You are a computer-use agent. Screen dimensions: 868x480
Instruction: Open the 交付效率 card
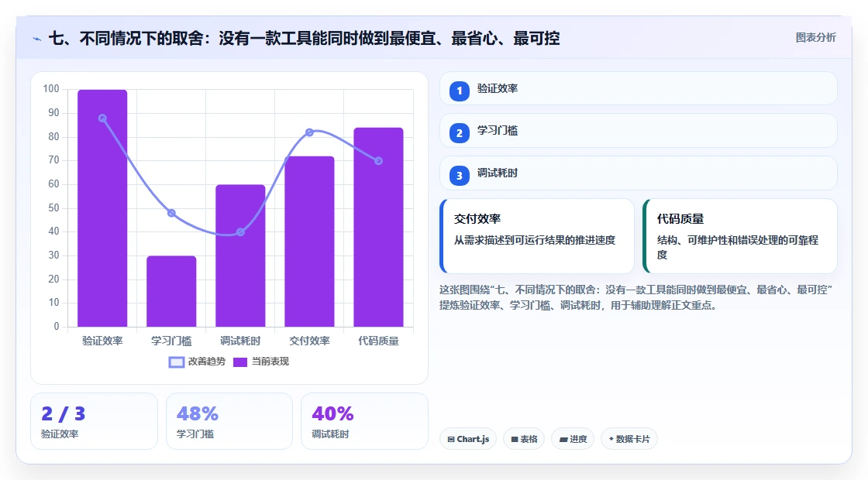[537, 236]
